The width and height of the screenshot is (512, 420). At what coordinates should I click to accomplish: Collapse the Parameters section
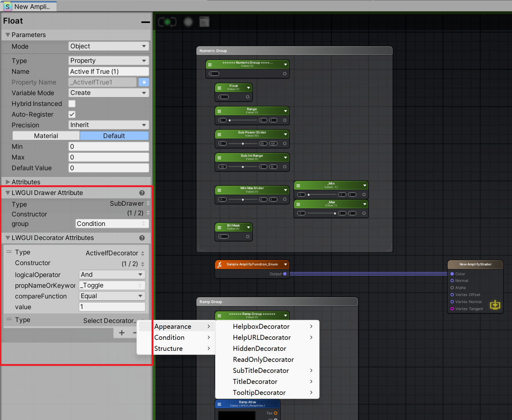(x=8, y=35)
